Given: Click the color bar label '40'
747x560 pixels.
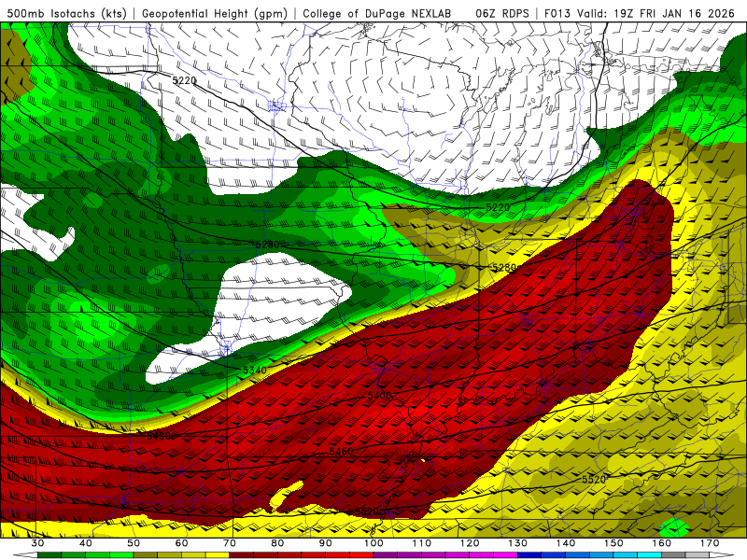Looking at the screenshot, I should click(86, 543).
